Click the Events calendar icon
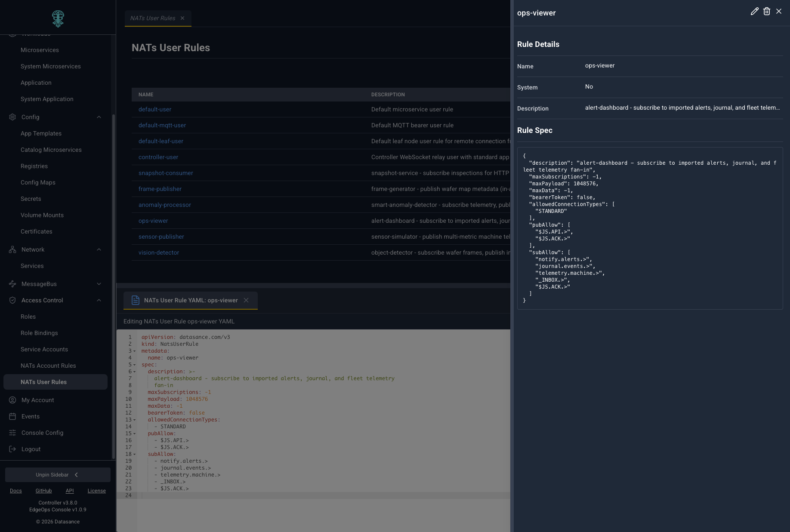 (12, 416)
